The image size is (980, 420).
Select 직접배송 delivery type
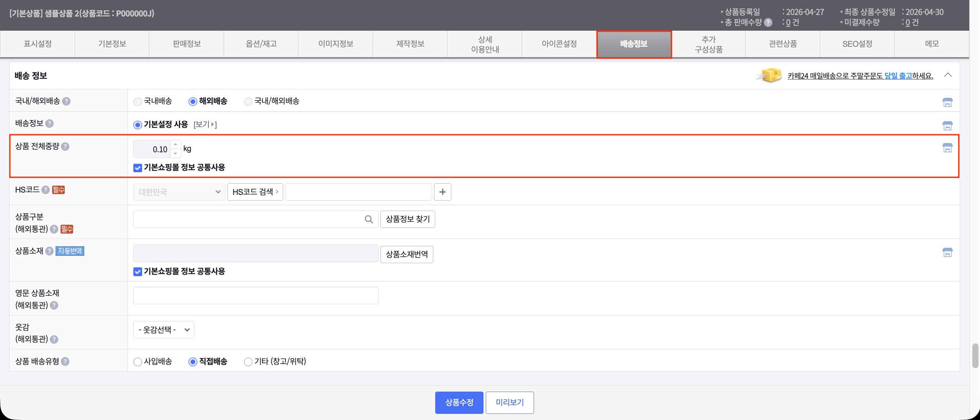193,362
